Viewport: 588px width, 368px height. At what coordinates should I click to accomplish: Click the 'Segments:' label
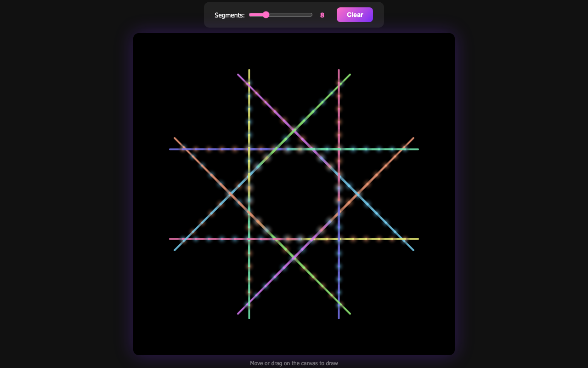tap(230, 15)
